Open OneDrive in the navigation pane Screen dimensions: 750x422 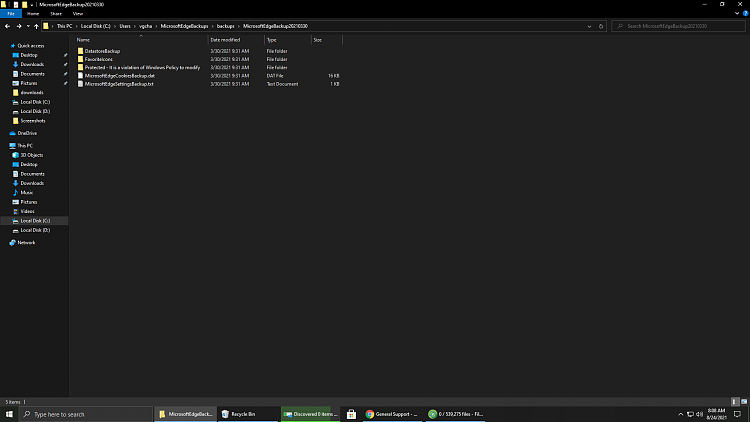27,133
